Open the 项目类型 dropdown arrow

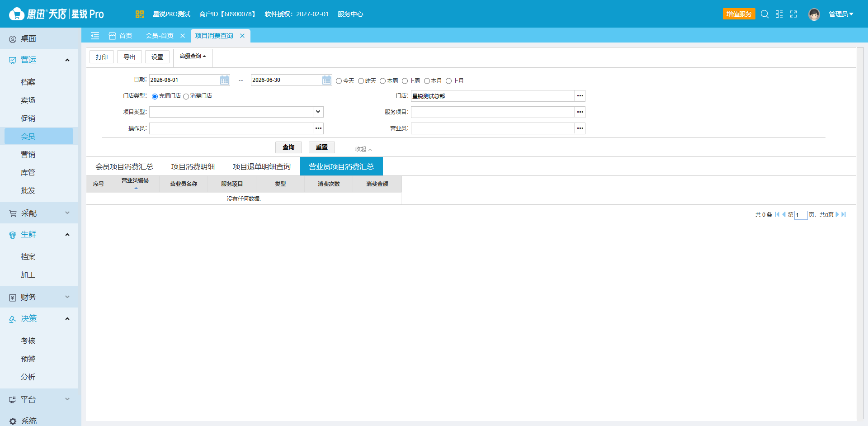coord(318,112)
